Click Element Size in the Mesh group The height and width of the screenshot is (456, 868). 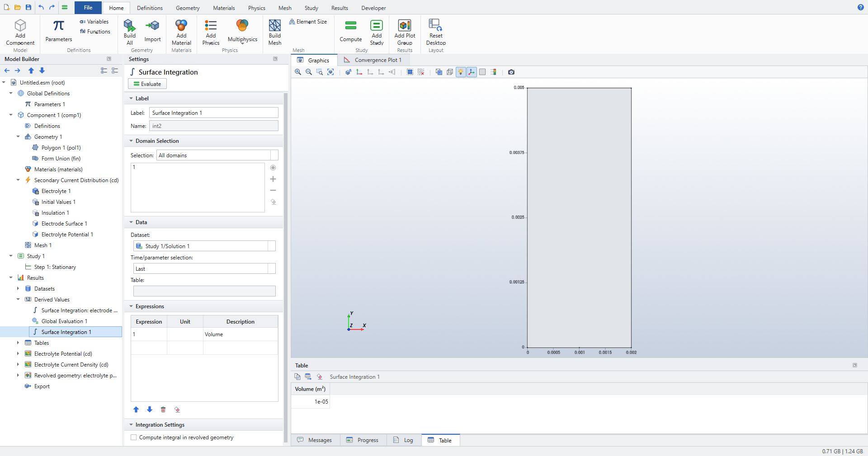(x=308, y=22)
